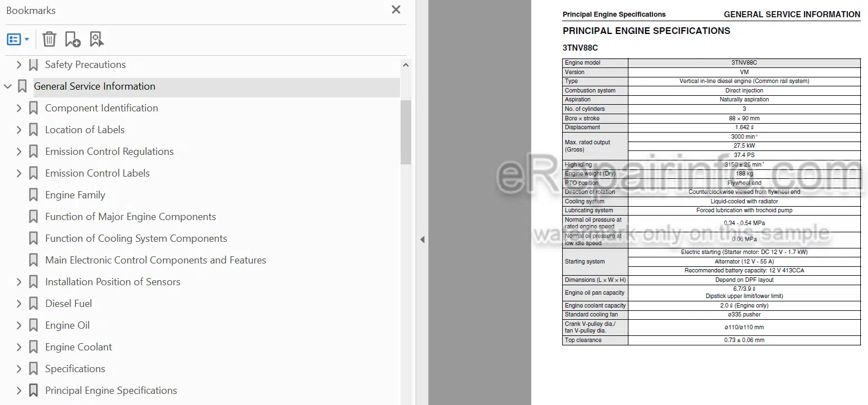Viewport: 868px width, 405px height.
Task: Expand the Diesel Fuel bookmark
Action: coord(19,304)
